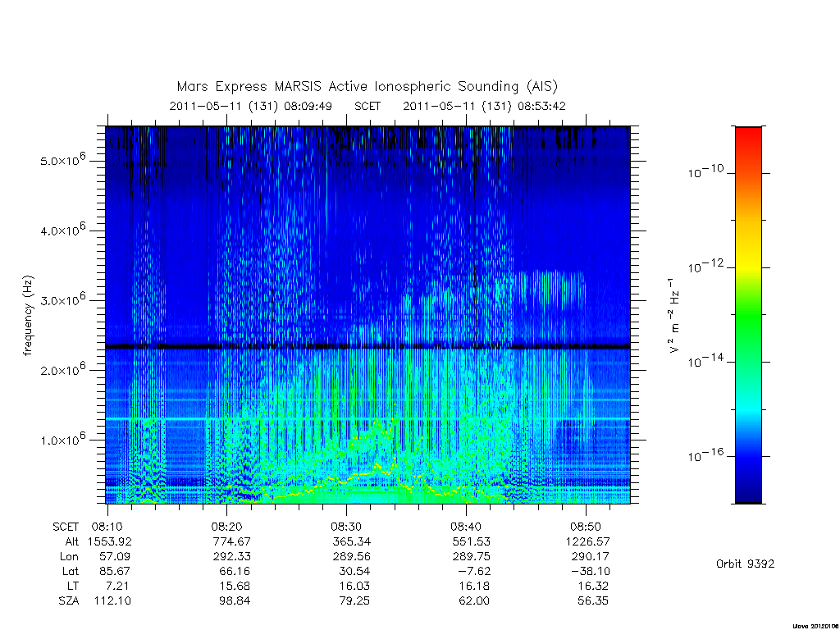Click the 'Alt' row label
Screen dimensions: 840x630
coord(72,541)
